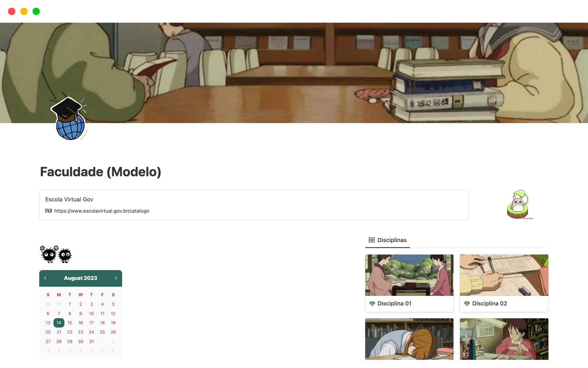Open Disciplina 02 card cover image
The width and height of the screenshot is (588, 368).
coord(504,275)
